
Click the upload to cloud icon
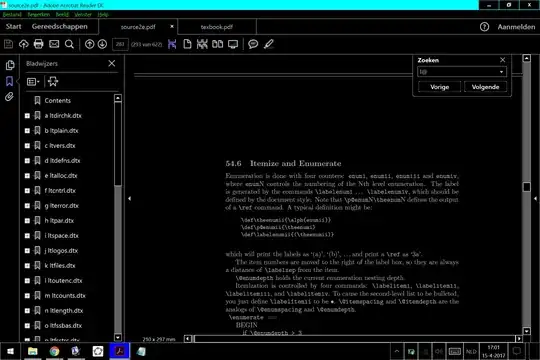coord(23,44)
